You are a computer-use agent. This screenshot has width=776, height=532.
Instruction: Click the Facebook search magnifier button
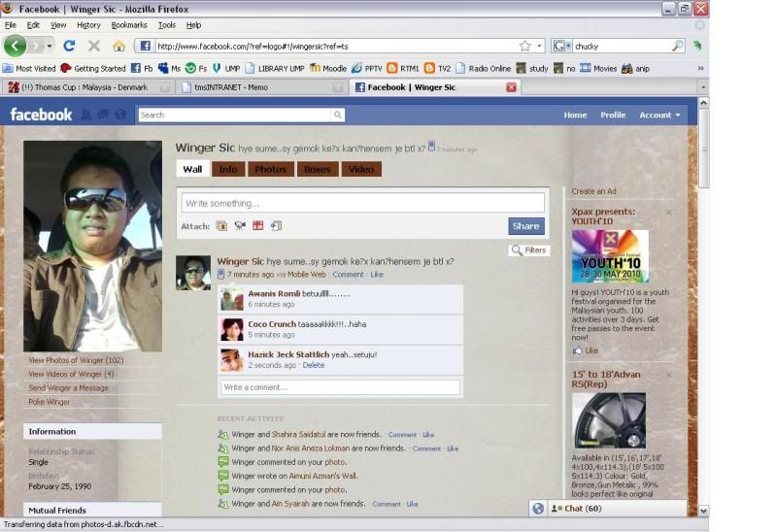[338, 115]
